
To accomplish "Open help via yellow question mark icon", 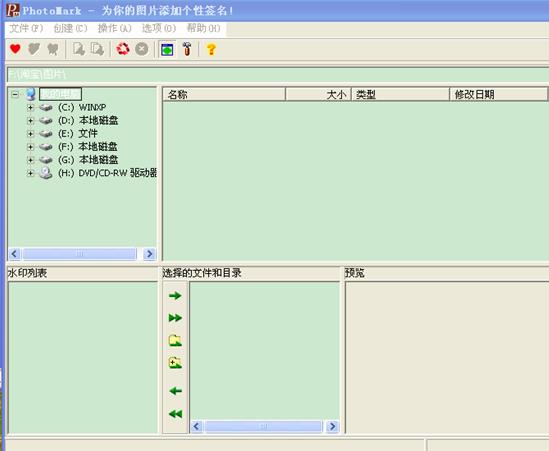I will pyautogui.click(x=211, y=49).
